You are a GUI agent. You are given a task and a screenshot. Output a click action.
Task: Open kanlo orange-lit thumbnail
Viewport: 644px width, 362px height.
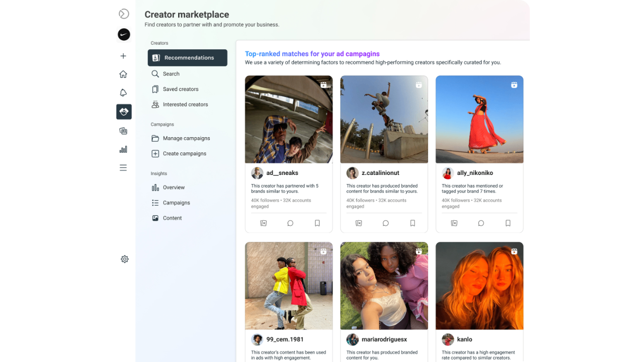(x=479, y=286)
